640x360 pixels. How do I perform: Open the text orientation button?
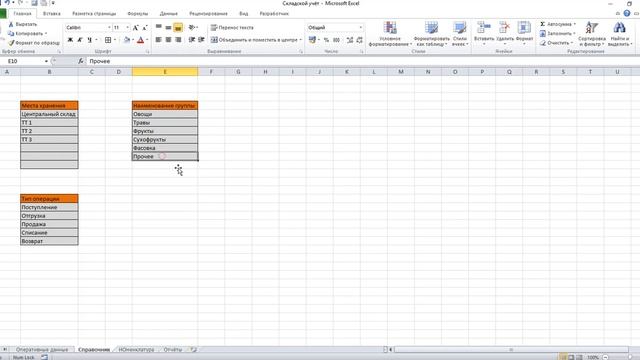[192, 27]
